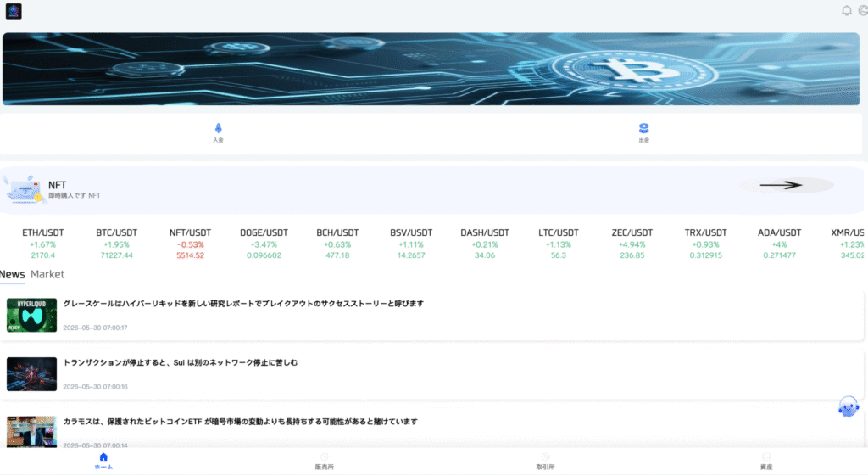Open the トランザクション Sui news headline

(180, 362)
